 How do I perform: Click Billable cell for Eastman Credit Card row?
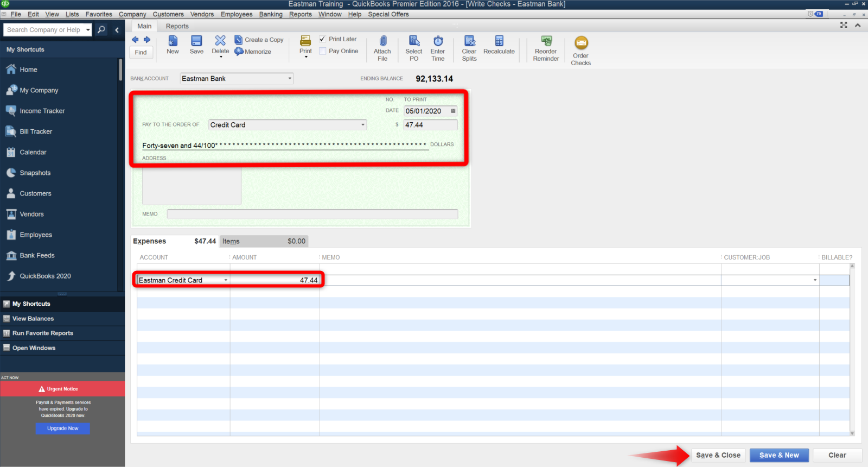[x=834, y=280]
